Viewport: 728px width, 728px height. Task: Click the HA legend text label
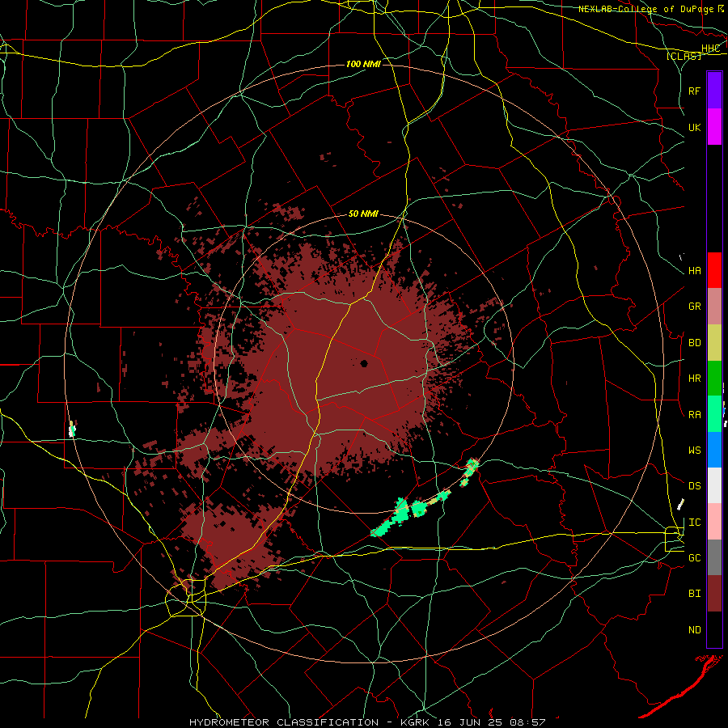[x=694, y=271]
